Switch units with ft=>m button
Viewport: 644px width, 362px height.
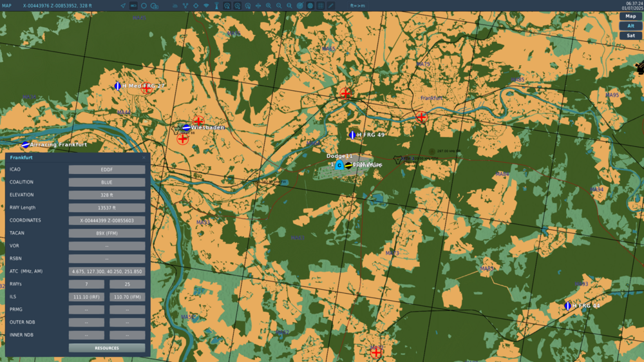357,6
